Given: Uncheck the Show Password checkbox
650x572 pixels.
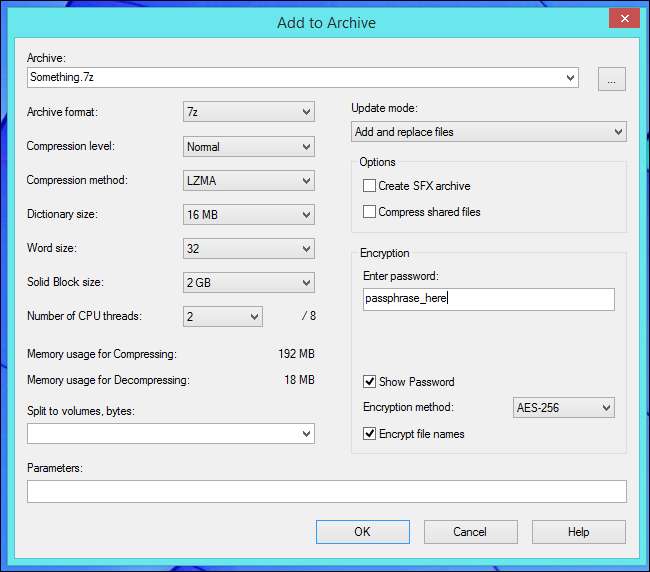Looking at the screenshot, I should coord(370,382).
